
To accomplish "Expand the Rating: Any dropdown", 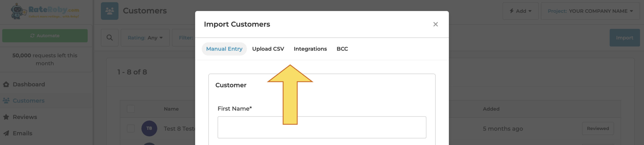I will (x=145, y=38).
